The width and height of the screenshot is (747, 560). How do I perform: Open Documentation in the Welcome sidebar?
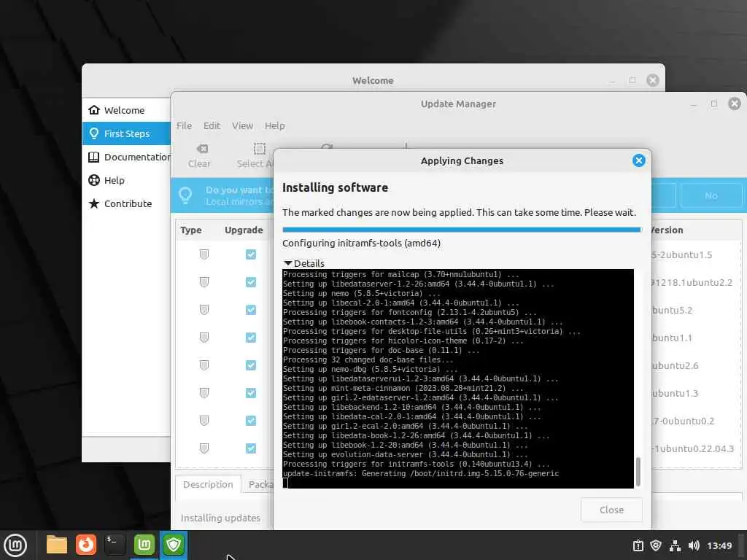126,157
